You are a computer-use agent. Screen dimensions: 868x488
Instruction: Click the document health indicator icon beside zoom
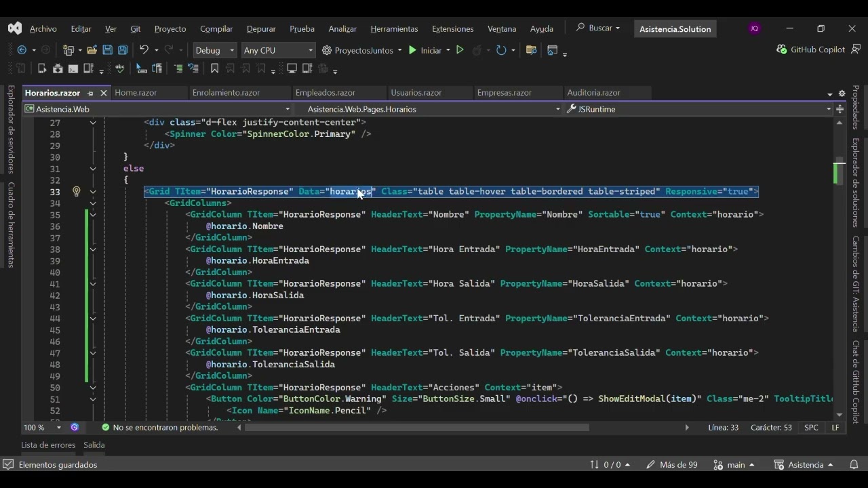click(x=75, y=428)
